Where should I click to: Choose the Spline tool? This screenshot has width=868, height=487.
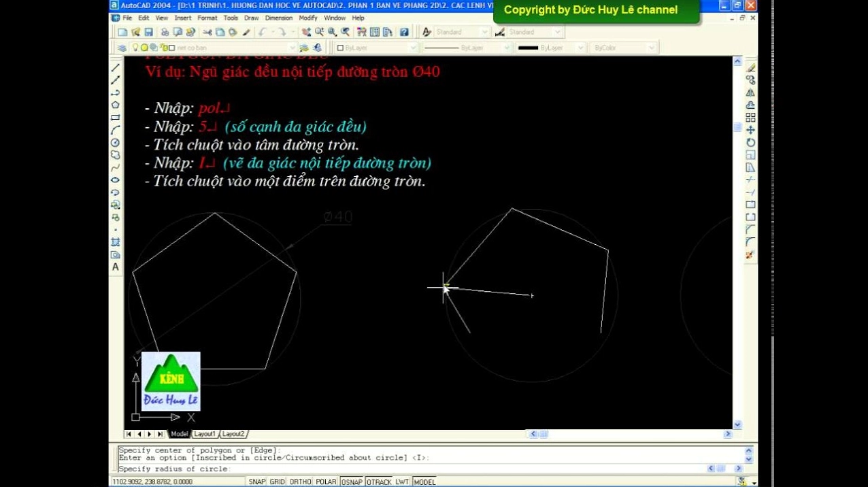click(116, 167)
